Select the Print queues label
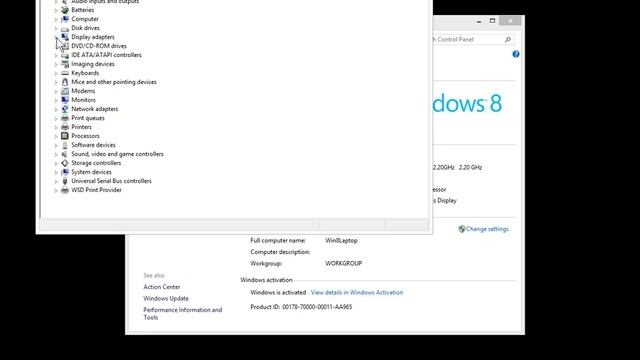Image resolution: width=640 pixels, height=360 pixels. [88, 118]
